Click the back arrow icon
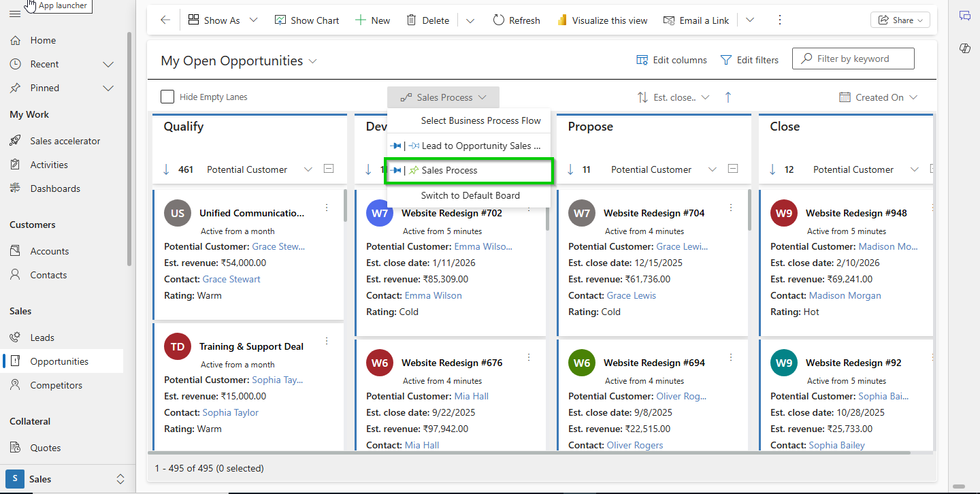The image size is (980, 494). point(165,20)
